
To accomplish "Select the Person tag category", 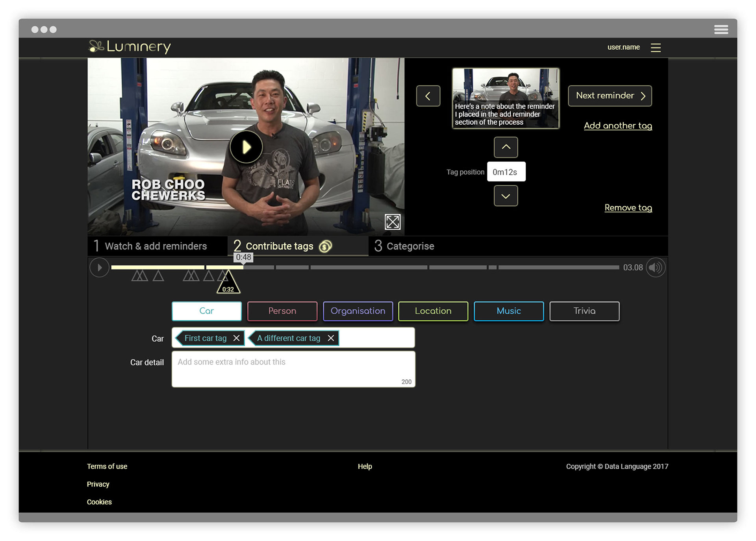I will [282, 311].
